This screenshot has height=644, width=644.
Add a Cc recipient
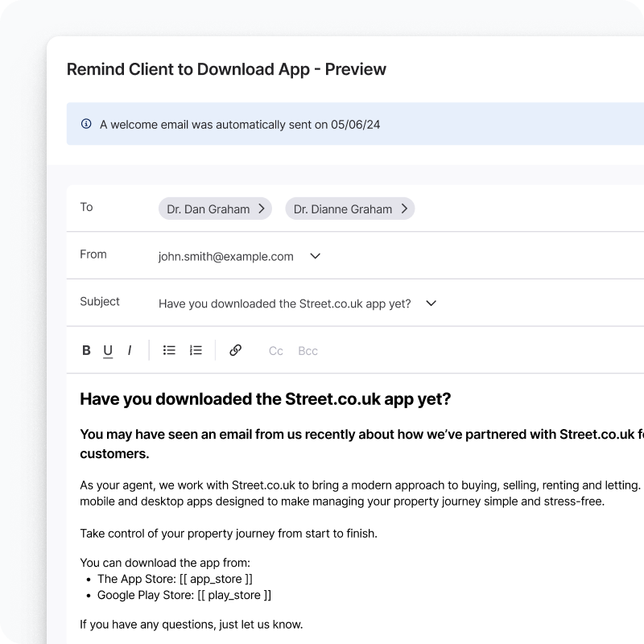pos(275,351)
